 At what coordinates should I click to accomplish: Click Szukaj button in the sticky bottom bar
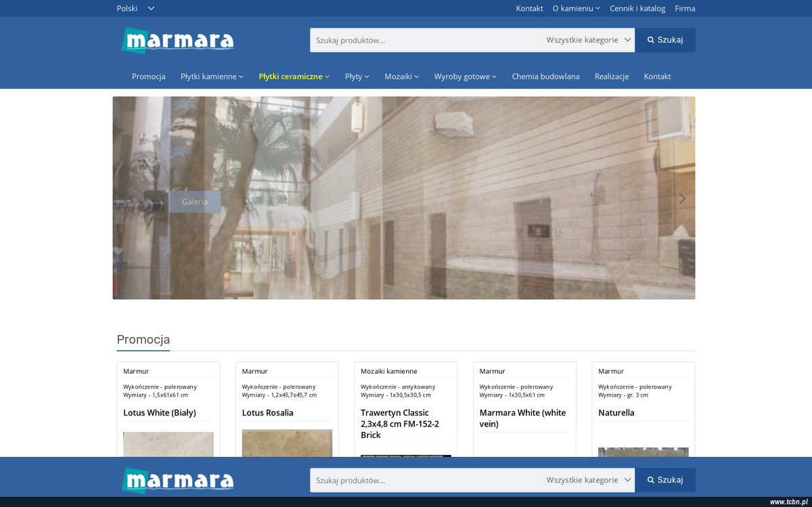[665, 480]
